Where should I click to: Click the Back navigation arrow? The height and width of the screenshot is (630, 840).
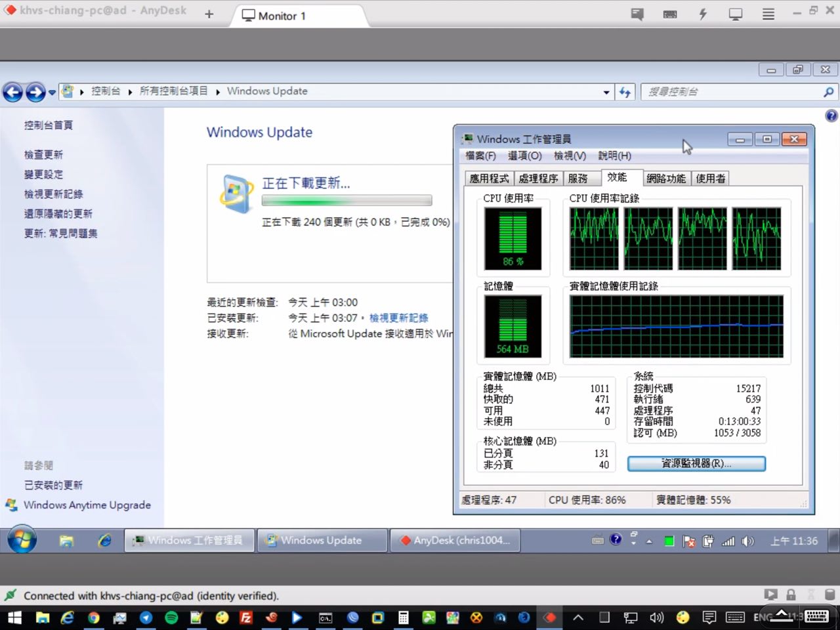click(12, 93)
